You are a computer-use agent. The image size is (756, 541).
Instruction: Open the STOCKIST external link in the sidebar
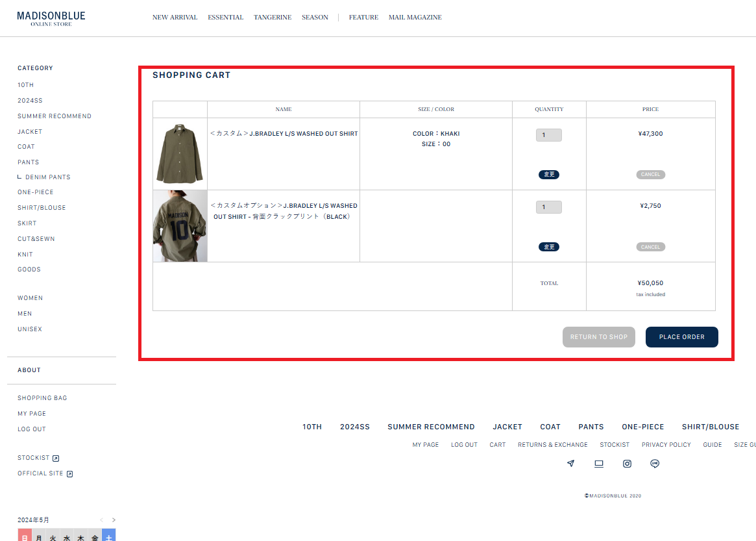(38, 458)
